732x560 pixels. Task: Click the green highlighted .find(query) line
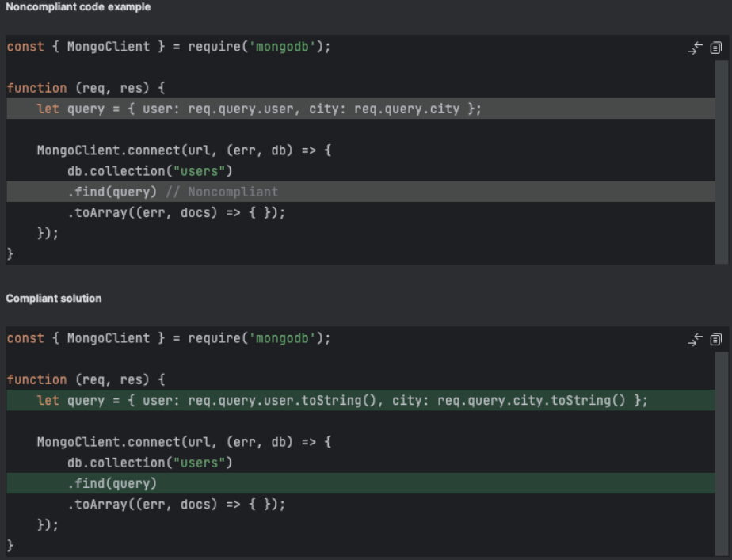coord(112,483)
